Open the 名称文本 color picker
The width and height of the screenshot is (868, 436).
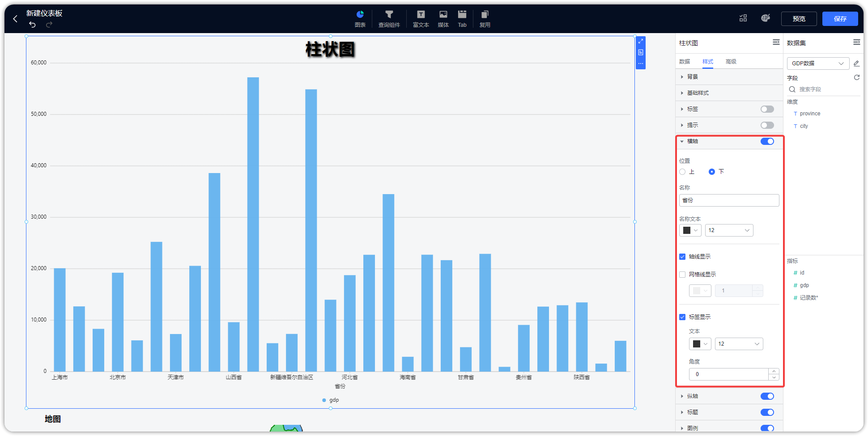(690, 230)
